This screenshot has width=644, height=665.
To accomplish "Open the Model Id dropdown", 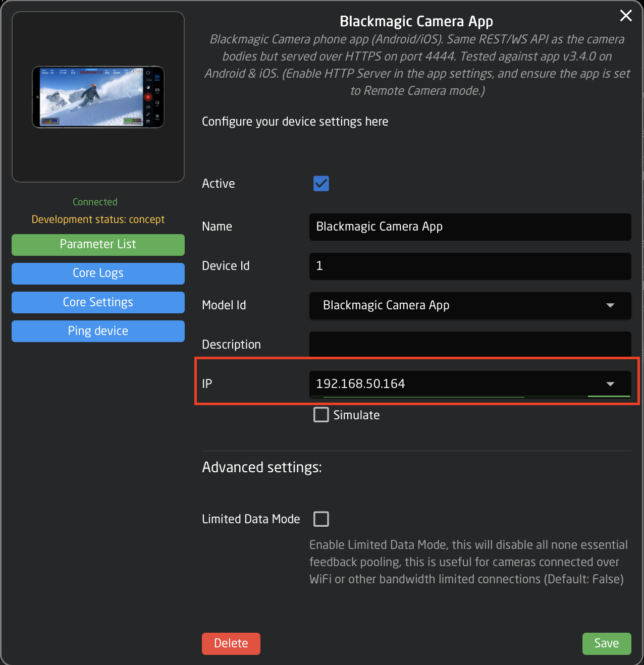I will [470, 305].
